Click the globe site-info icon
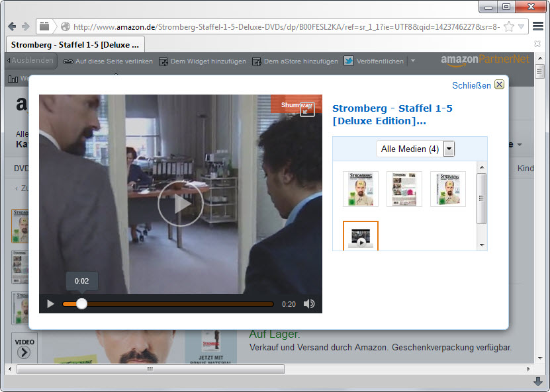 tap(66, 26)
